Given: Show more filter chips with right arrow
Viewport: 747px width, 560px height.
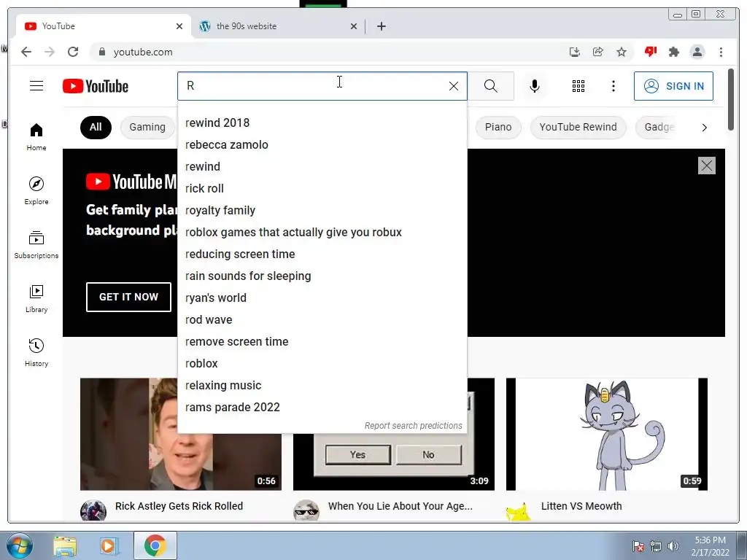Looking at the screenshot, I should 704,127.
